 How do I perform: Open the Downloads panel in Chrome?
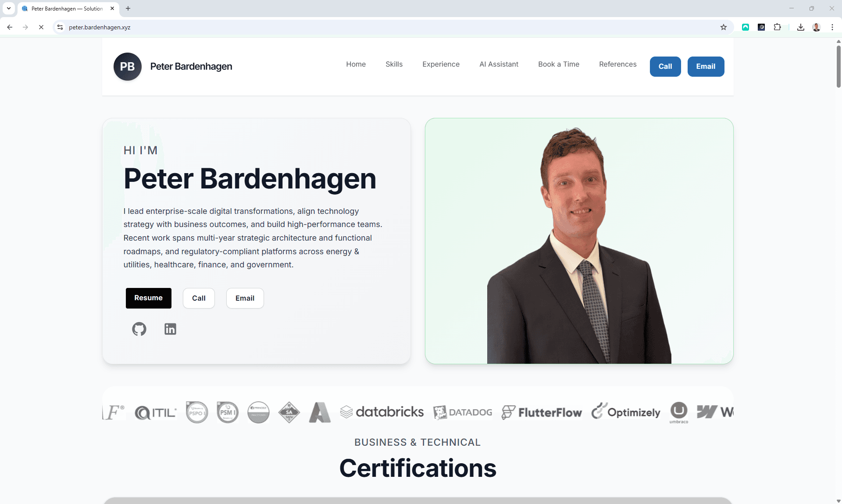click(x=800, y=27)
